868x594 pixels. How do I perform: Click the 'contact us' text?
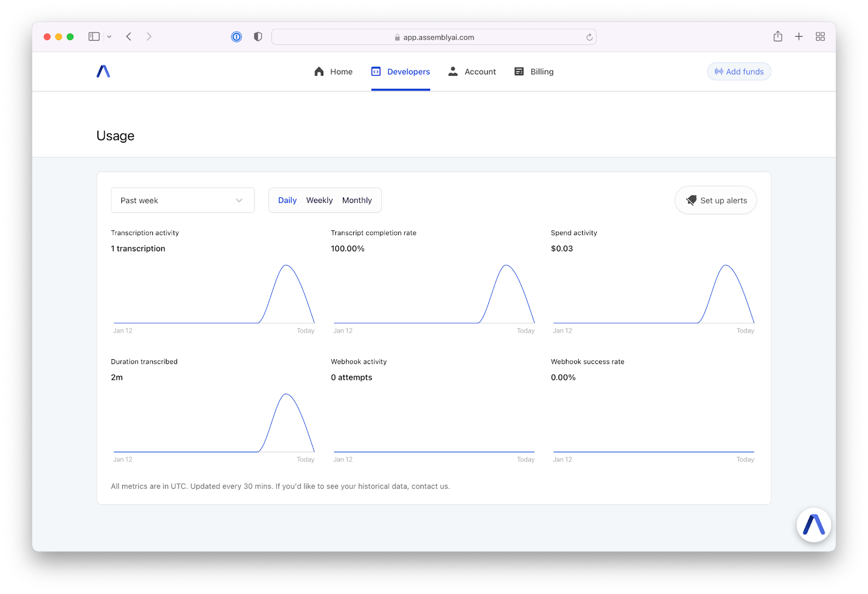tap(429, 486)
